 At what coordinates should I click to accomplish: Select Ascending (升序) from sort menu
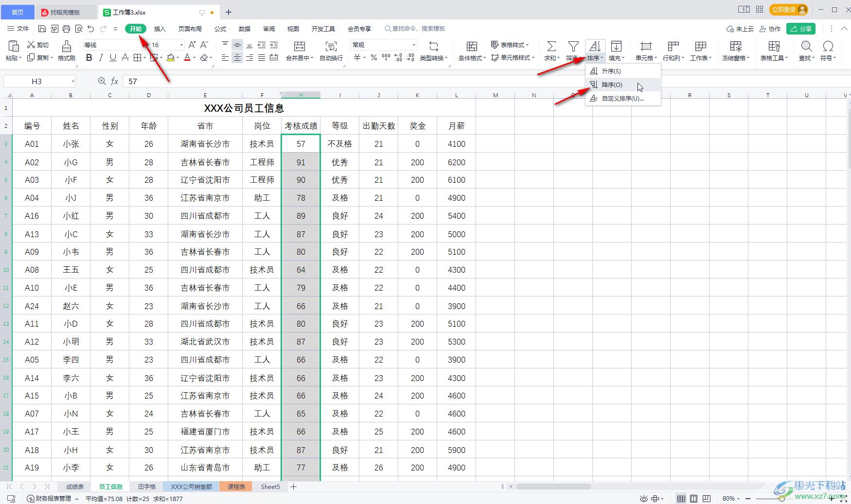(623, 71)
